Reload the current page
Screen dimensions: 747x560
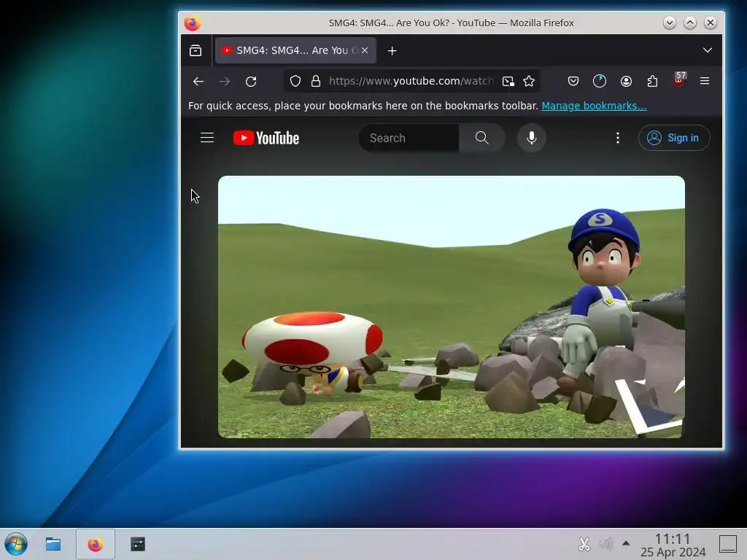251,82
